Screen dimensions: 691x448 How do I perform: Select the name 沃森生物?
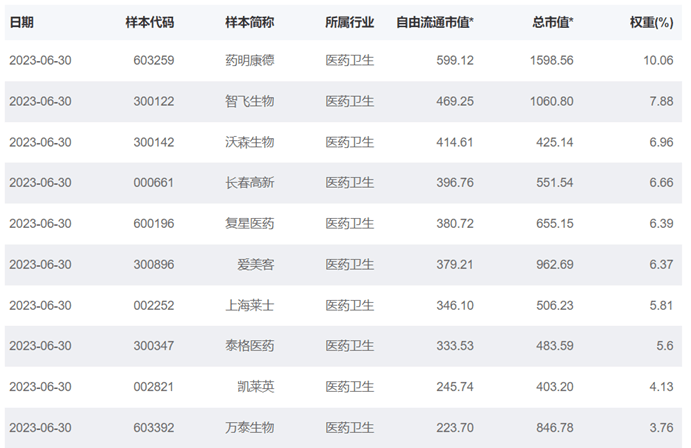(250, 142)
